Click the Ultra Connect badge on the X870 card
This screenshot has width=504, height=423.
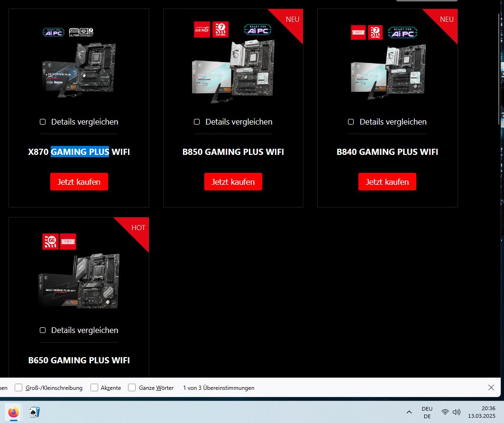tap(81, 32)
